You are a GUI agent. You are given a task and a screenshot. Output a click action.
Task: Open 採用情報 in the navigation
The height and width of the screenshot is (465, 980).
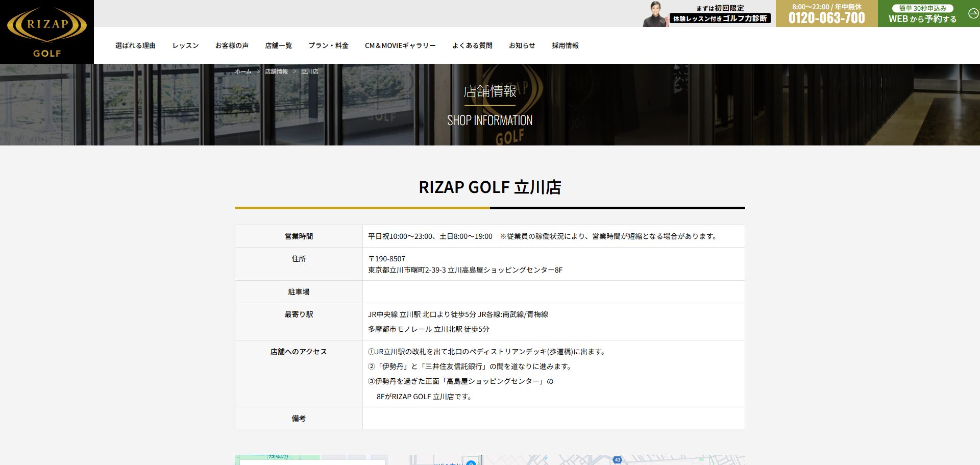565,45
